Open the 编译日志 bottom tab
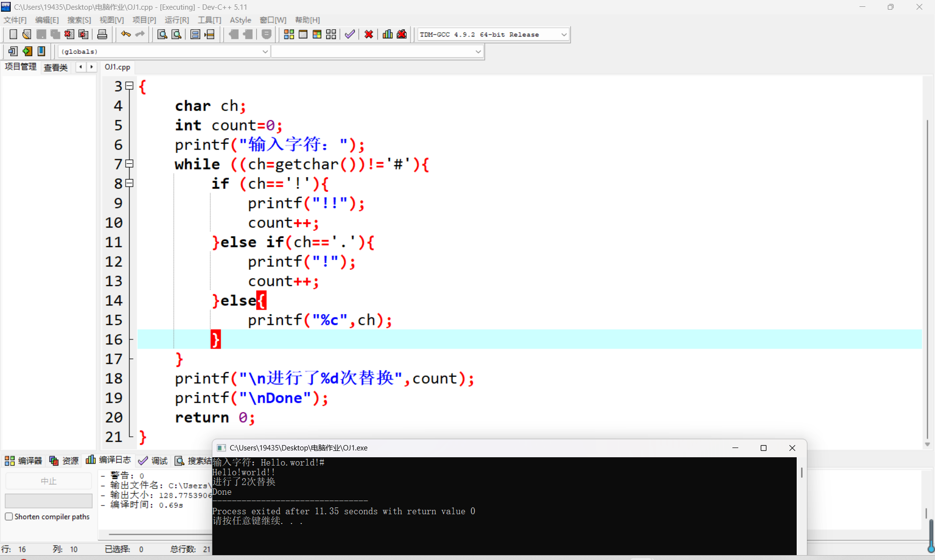This screenshot has width=935, height=560. click(109, 460)
